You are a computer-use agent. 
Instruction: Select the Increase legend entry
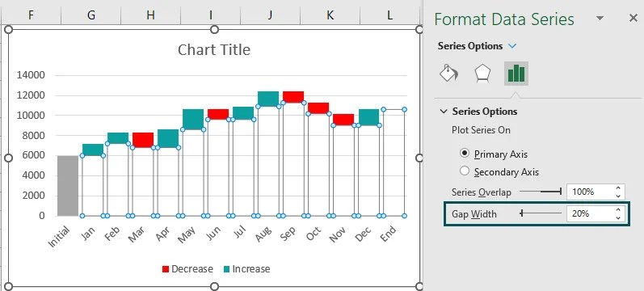(x=246, y=269)
